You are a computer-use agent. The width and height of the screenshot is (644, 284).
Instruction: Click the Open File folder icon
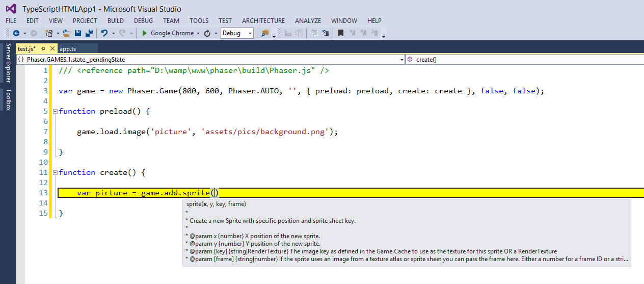pos(67,33)
